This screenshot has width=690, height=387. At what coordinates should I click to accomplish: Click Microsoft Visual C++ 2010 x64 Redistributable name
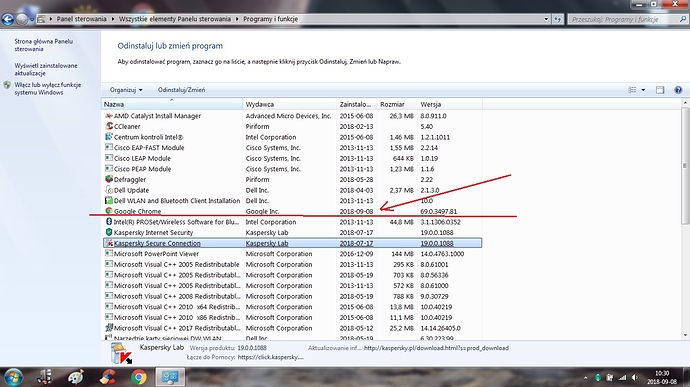(177, 307)
